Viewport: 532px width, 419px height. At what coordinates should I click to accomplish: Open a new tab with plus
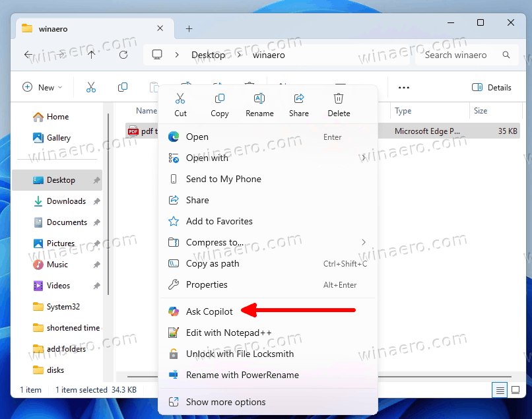click(189, 29)
